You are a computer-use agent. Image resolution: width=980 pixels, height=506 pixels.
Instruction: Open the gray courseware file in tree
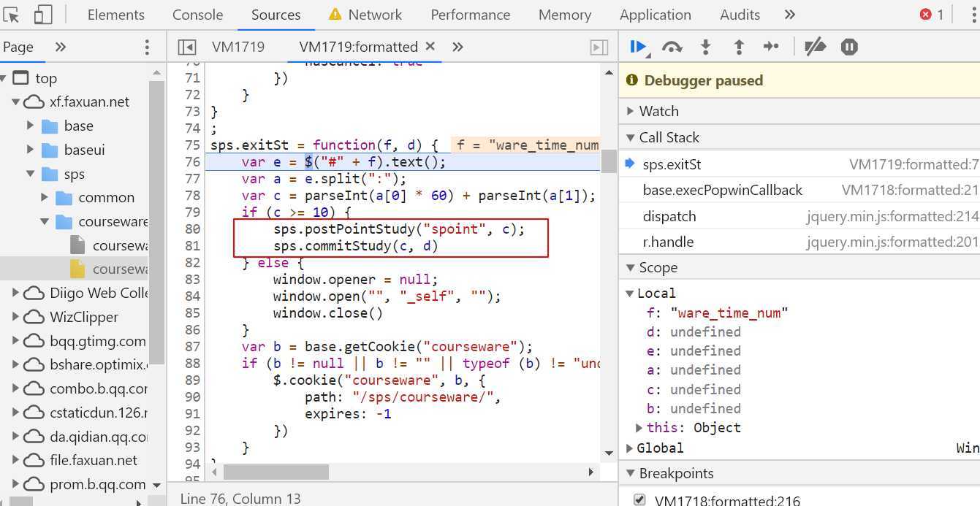click(109, 245)
